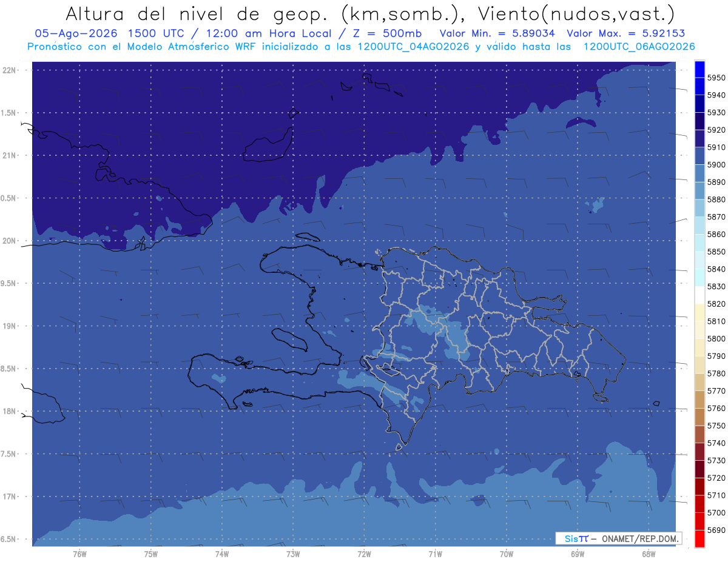Click the '18N' latitude label
The image size is (728, 562).
click(x=10, y=412)
